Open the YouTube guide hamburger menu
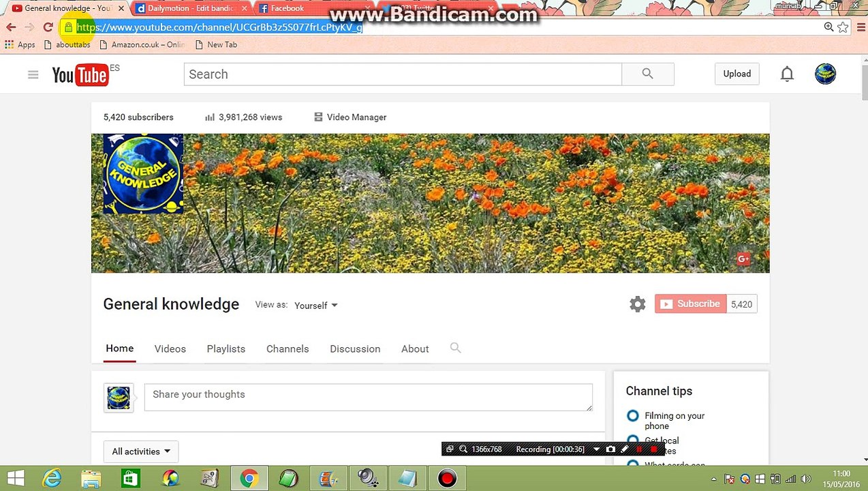This screenshot has width=868, height=491. (x=33, y=74)
